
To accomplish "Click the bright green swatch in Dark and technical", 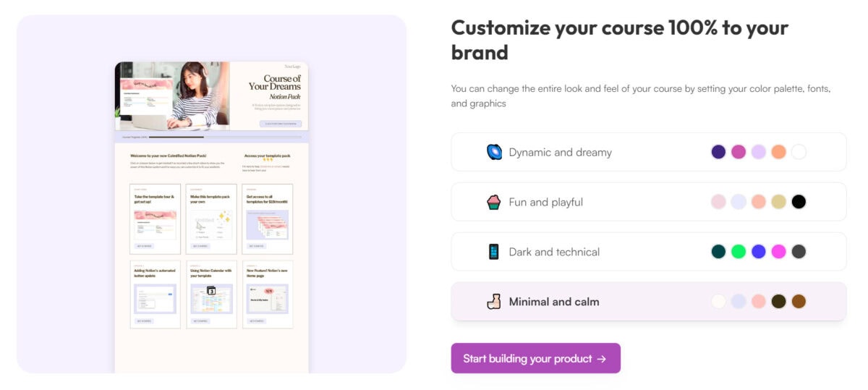I will click(739, 252).
